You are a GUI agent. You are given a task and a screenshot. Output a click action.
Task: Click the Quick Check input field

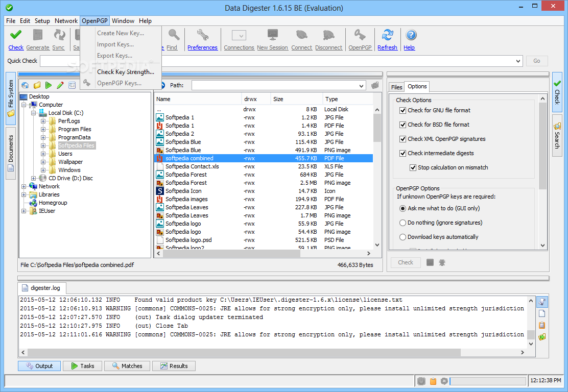pyautogui.click(x=277, y=61)
